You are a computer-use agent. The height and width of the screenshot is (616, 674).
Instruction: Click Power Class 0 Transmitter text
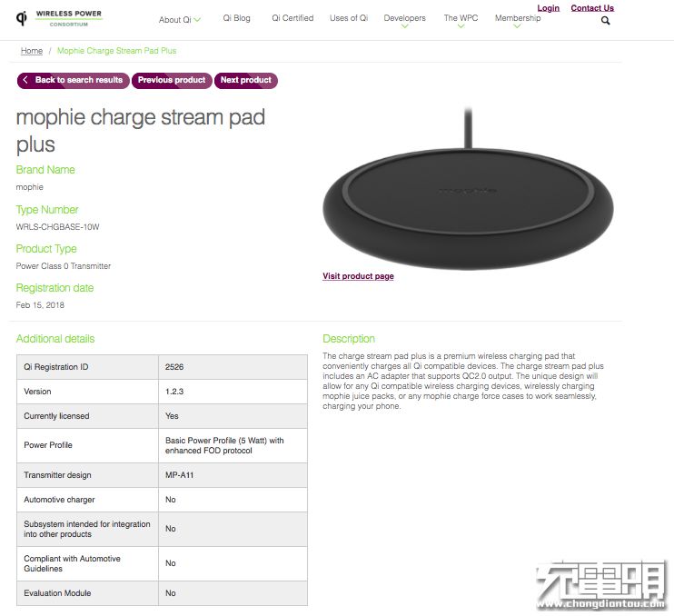click(x=64, y=266)
